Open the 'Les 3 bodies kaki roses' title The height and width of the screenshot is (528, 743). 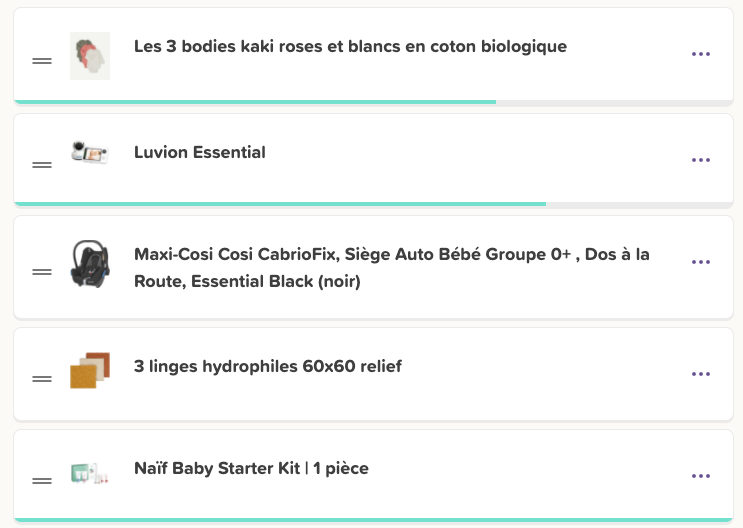point(350,46)
